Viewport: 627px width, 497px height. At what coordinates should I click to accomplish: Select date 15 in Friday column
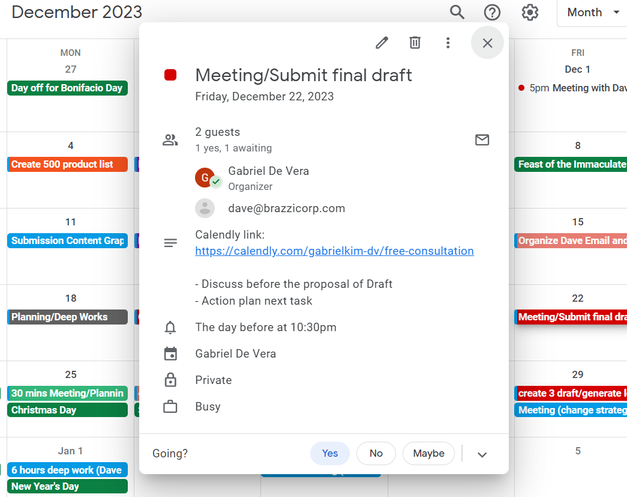578,222
